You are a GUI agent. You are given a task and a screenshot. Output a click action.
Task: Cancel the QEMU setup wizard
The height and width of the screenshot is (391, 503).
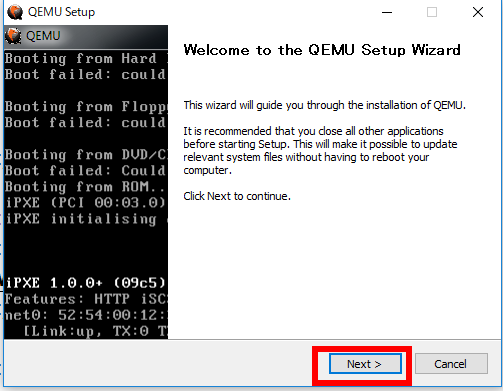[x=451, y=364]
